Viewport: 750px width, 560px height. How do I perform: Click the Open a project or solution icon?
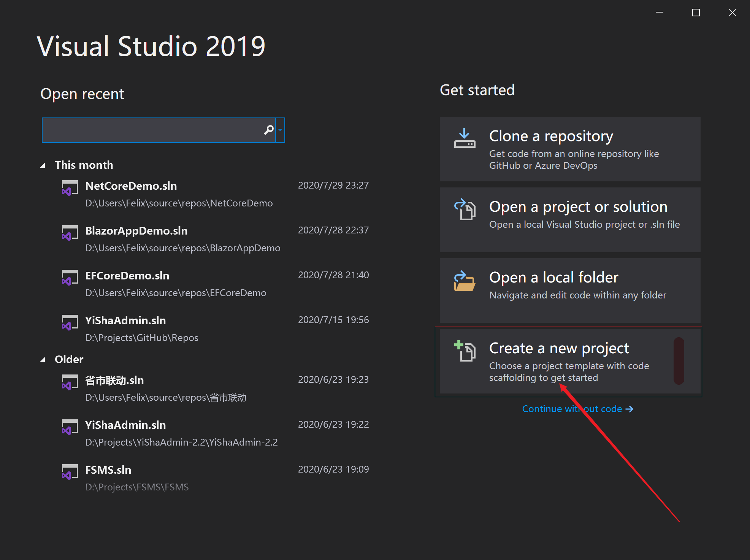point(465,209)
